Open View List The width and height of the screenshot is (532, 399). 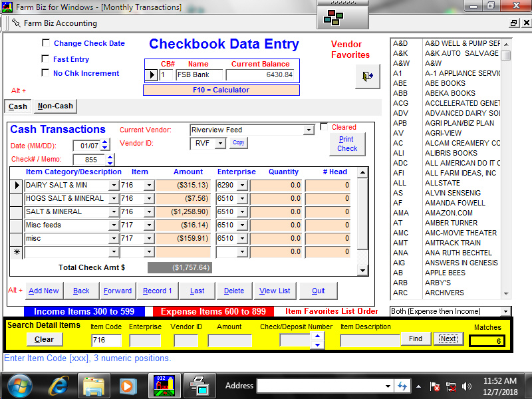pos(275,291)
